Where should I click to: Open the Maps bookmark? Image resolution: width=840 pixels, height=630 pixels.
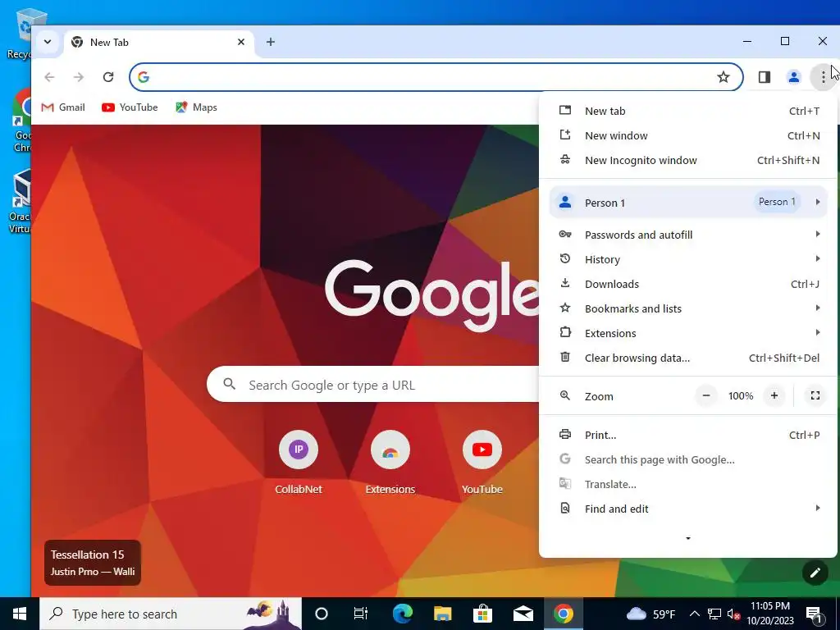click(196, 107)
